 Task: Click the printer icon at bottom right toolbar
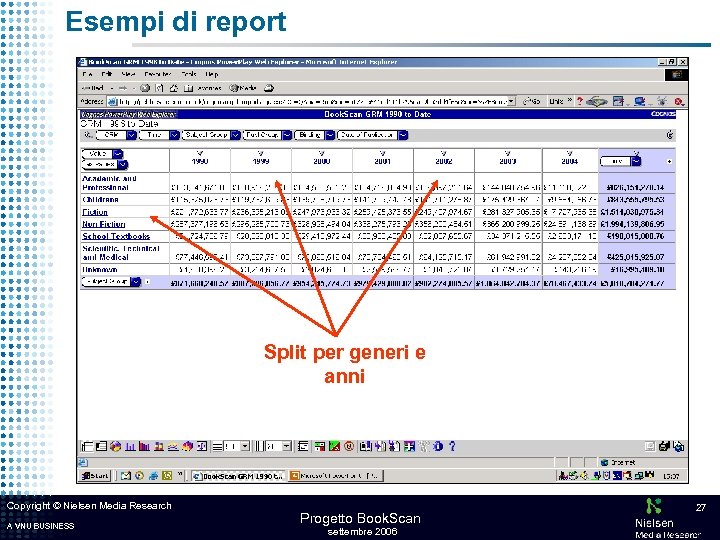(664, 446)
